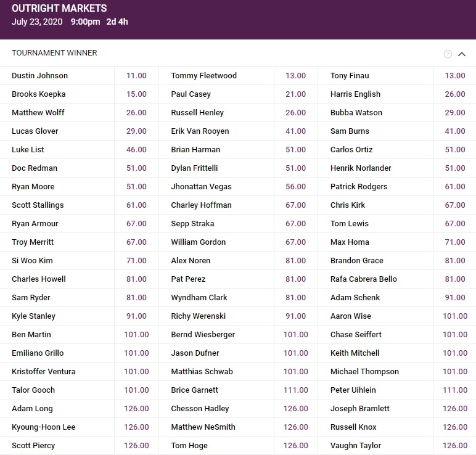476x455 pixels.
Task: Select Sepp Straka odds 67.00
Action: point(296,224)
